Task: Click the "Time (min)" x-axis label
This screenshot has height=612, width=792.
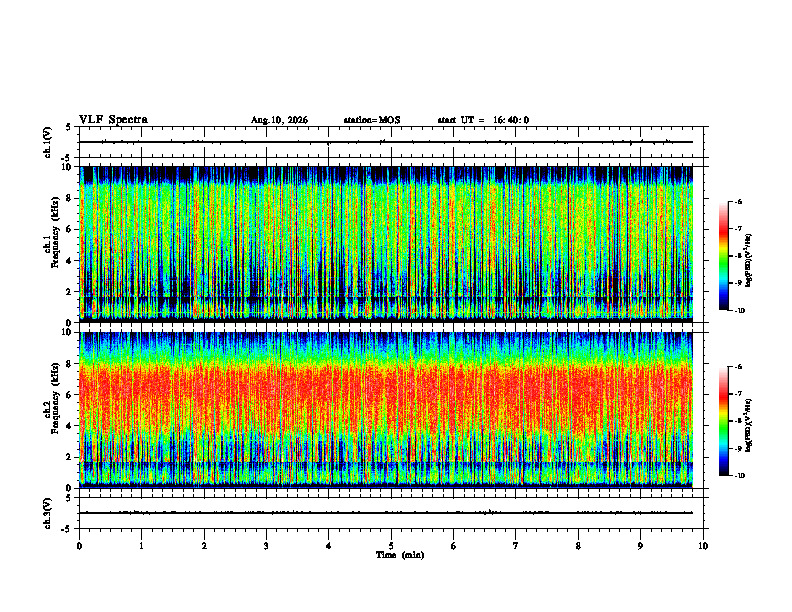Action: (400, 555)
